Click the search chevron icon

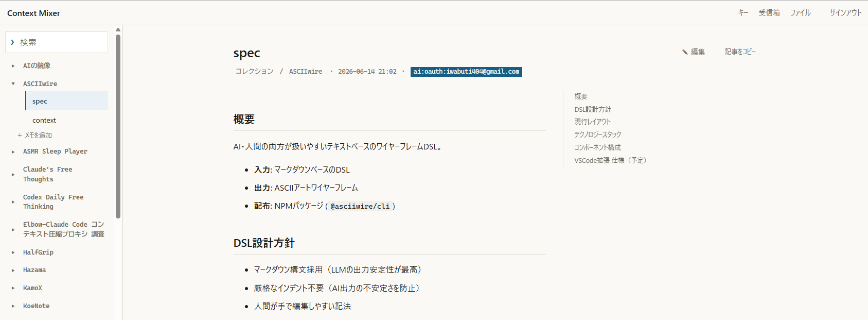(12, 42)
